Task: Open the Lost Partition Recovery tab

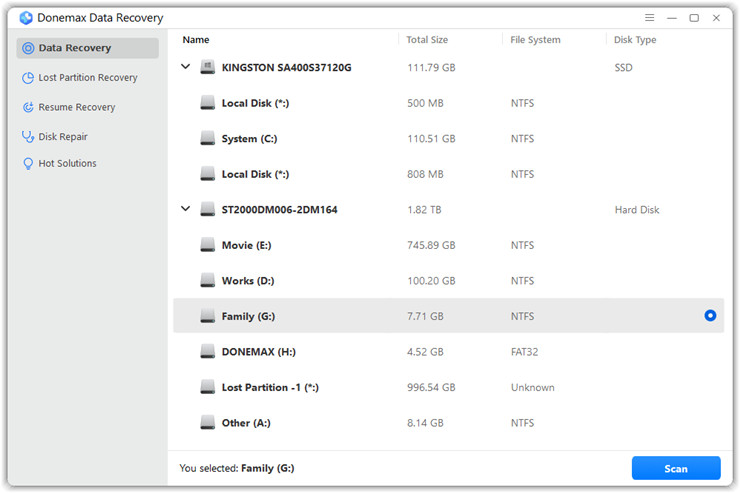Action: pyautogui.click(x=87, y=78)
